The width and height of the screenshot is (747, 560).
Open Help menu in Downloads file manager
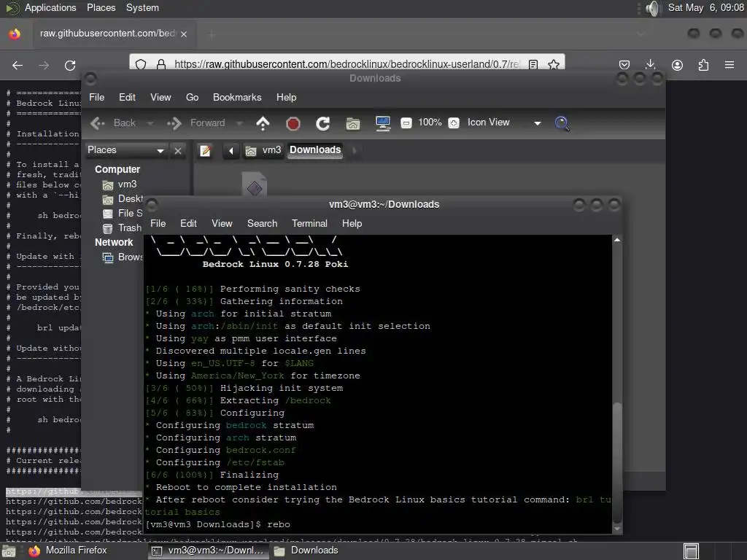pos(286,97)
